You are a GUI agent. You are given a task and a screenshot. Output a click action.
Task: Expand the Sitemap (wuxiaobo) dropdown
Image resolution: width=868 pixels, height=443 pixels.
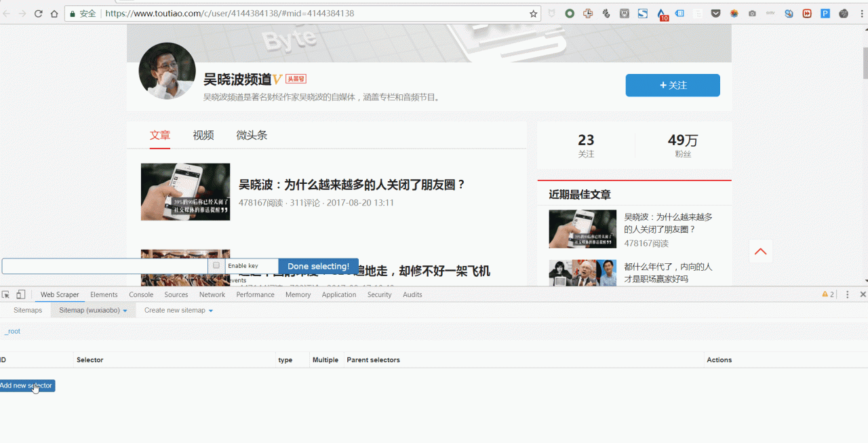pyautogui.click(x=93, y=310)
